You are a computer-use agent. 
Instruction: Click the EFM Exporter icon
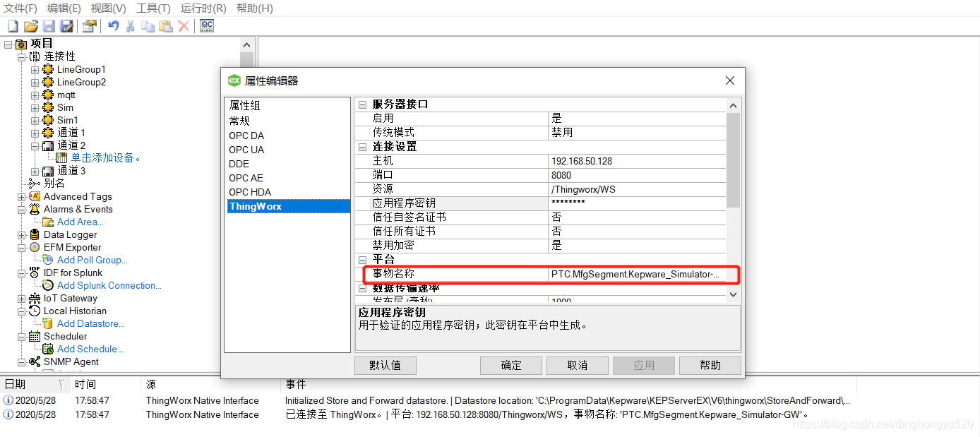pos(35,247)
